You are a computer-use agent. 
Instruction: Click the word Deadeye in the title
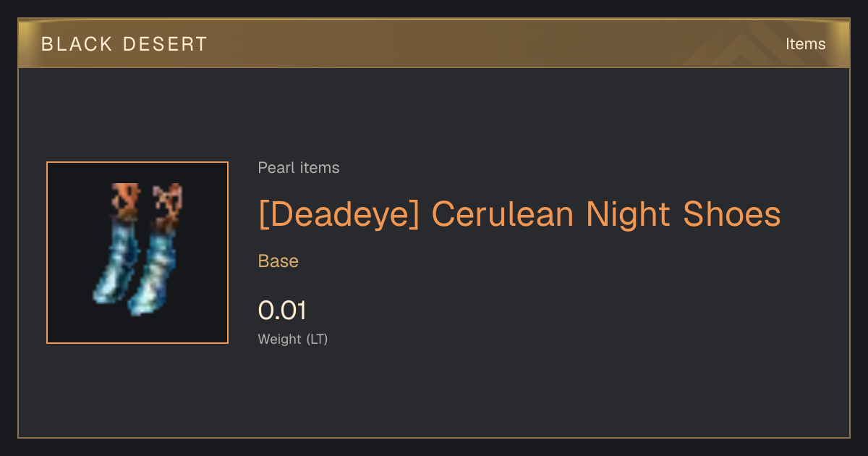pyautogui.click(x=338, y=214)
